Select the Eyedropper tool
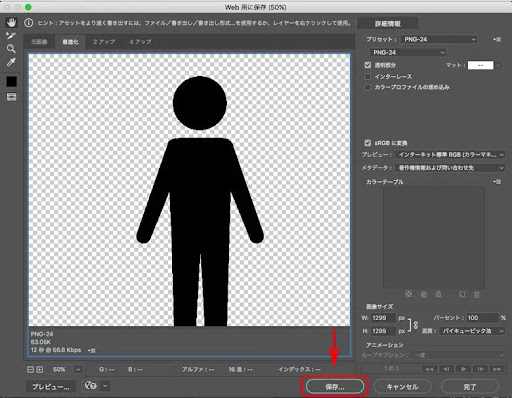512x398 pixels. (x=11, y=62)
